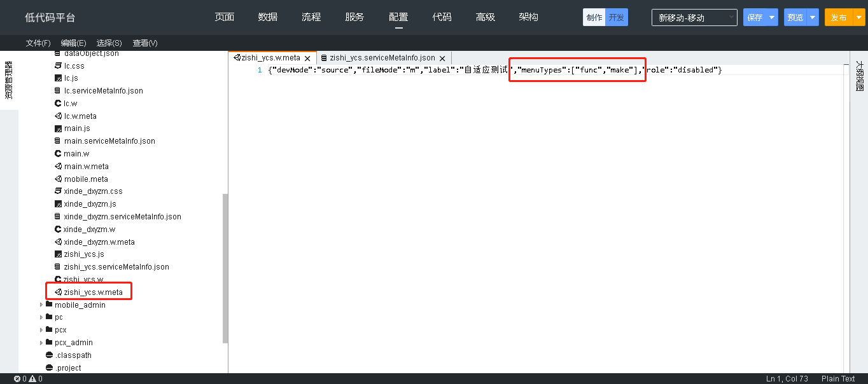The height and width of the screenshot is (384, 868).
Task: Click the file tree vertical scrollbar
Action: click(225, 267)
